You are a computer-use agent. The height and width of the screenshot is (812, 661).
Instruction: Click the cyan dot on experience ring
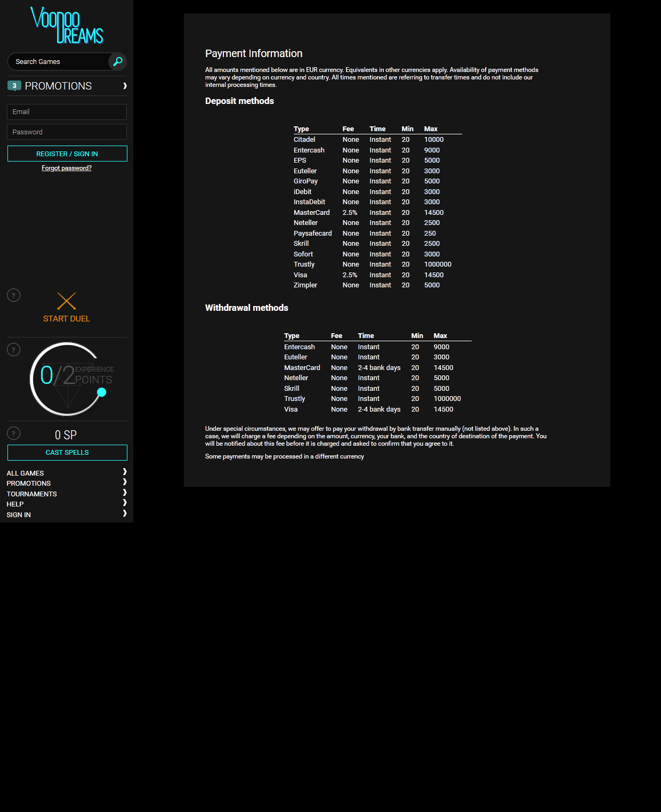(102, 392)
